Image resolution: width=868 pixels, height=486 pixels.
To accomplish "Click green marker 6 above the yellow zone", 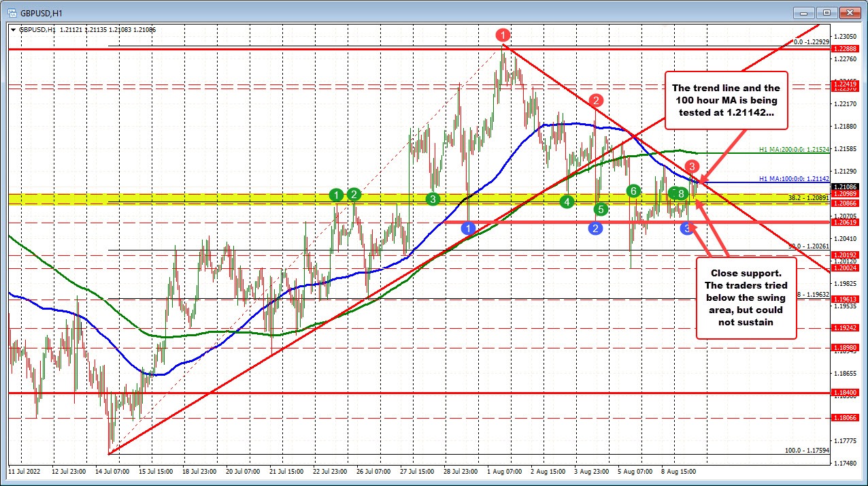I will coord(633,191).
